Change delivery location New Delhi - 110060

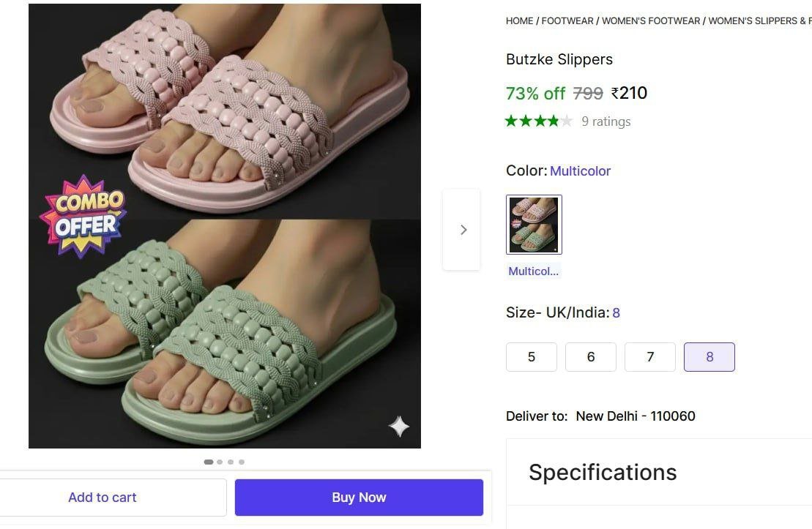635,416
